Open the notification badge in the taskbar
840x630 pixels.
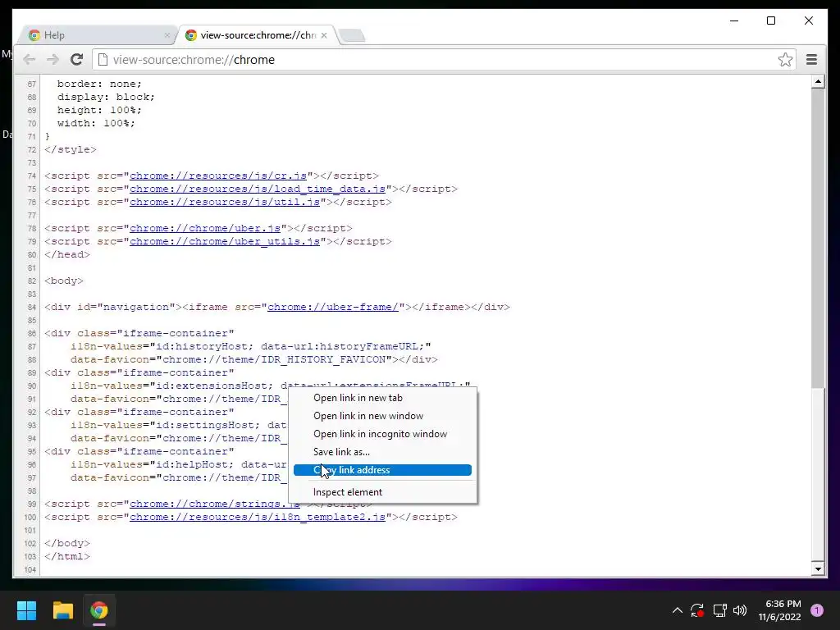[x=817, y=610]
